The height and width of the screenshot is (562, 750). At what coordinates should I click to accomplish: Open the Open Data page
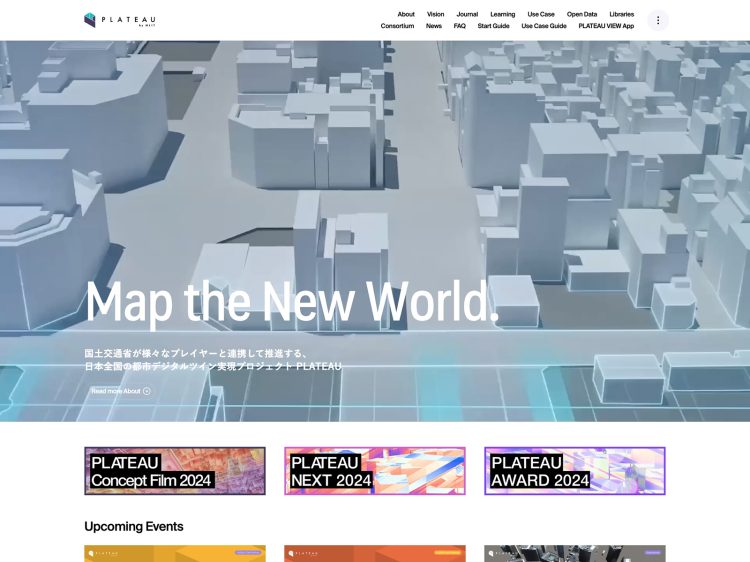click(x=582, y=14)
